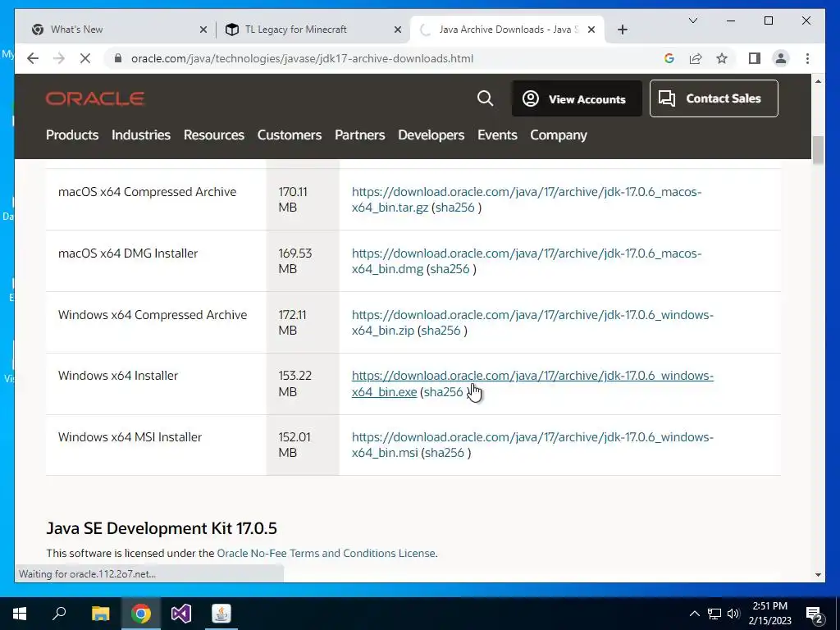Open Chrome three-dot menu
The image size is (840, 630).
pyautogui.click(x=807, y=58)
